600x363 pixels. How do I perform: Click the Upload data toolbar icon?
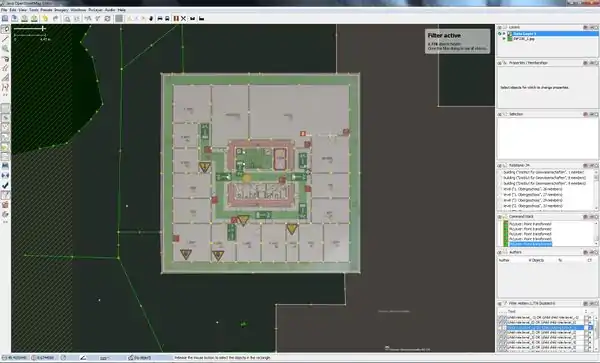click(x=34, y=18)
